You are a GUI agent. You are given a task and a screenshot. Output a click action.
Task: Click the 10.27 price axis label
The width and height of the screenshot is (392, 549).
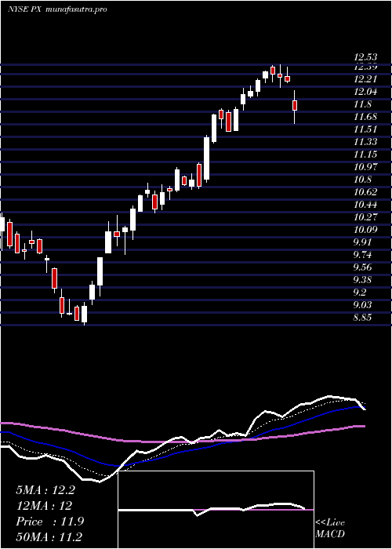point(365,217)
